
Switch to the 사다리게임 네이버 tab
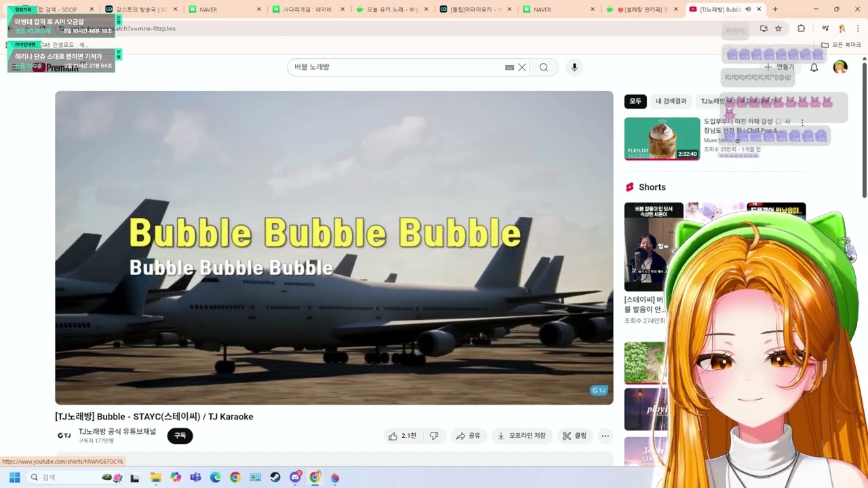[x=307, y=9]
